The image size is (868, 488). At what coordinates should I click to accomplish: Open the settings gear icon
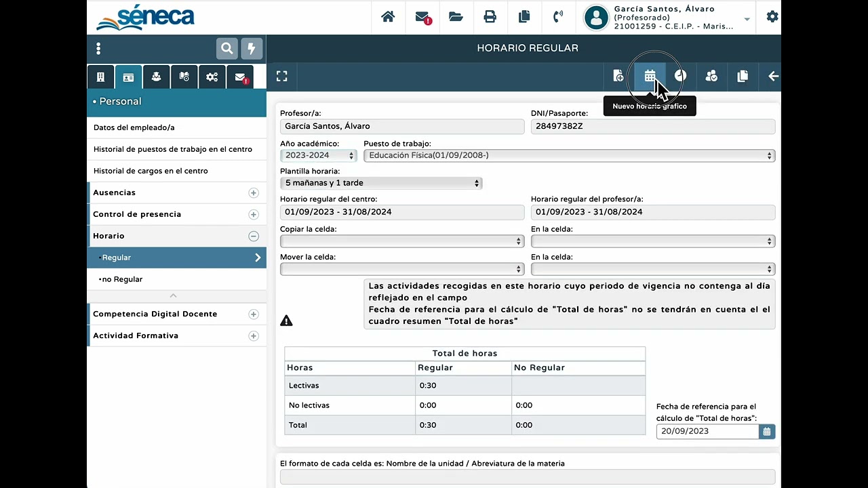pos(772,17)
